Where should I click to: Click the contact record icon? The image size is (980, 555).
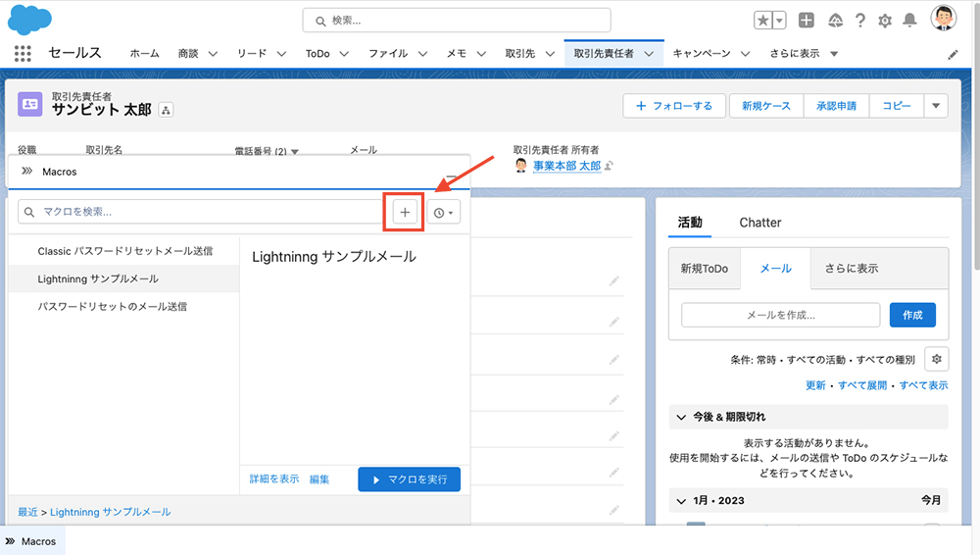[30, 105]
